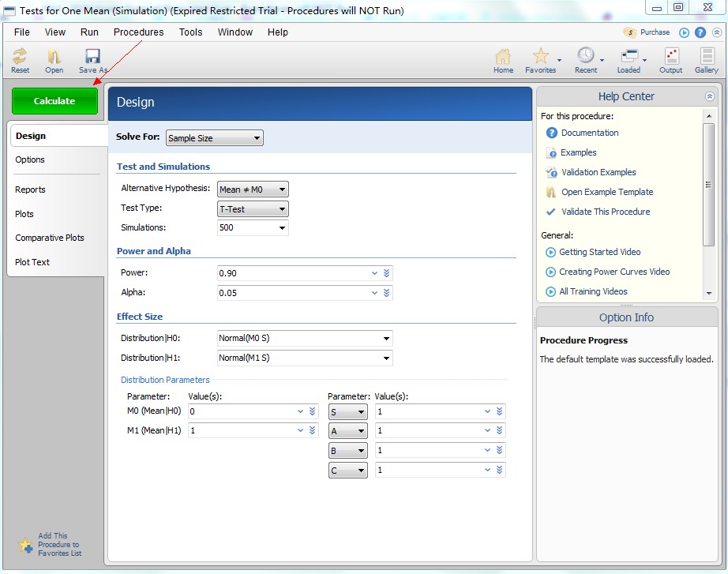Open the Gallery icon

(707, 58)
